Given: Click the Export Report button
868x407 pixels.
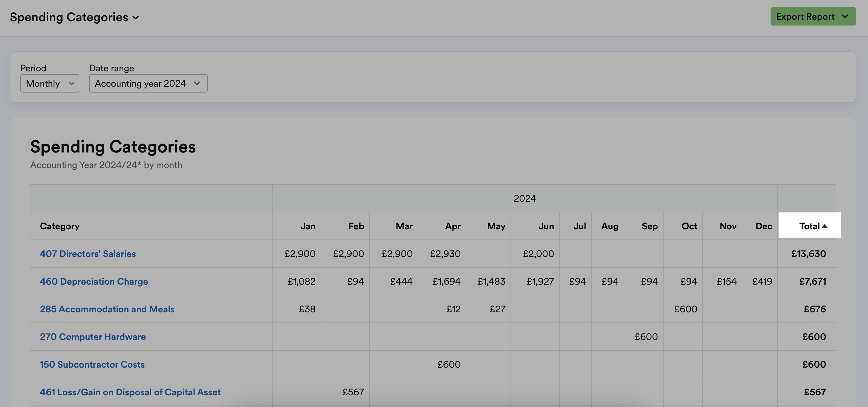Looking at the screenshot, I should click(x=813, y=17).
